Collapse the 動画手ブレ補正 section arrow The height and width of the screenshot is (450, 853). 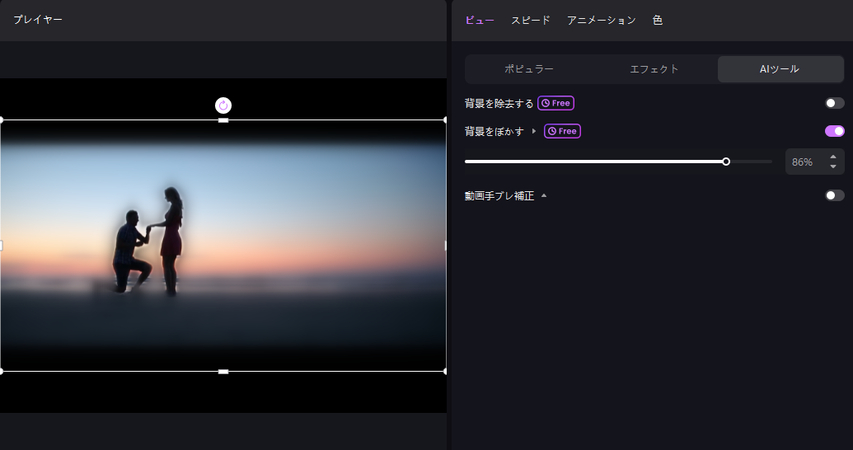(543, 196)
